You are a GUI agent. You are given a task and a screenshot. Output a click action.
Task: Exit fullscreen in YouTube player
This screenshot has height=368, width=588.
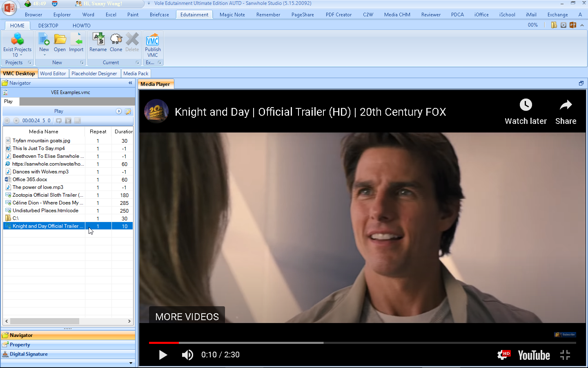[x=565, y=355]
